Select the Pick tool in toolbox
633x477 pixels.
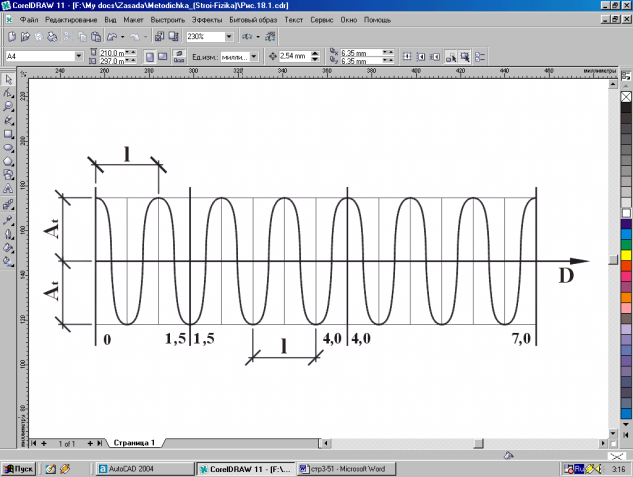pyautogui.click(x=8, y=78)
